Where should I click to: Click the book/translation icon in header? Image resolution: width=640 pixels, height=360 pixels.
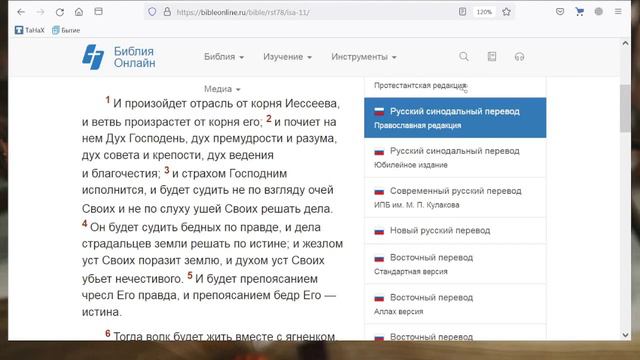pyautogui.click(x=492, y=56)
